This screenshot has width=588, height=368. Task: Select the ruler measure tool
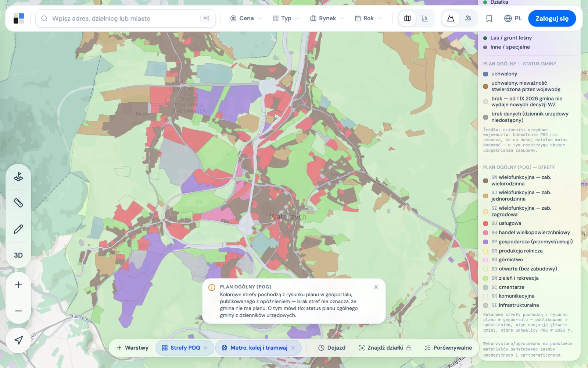(x=18, y=203)
